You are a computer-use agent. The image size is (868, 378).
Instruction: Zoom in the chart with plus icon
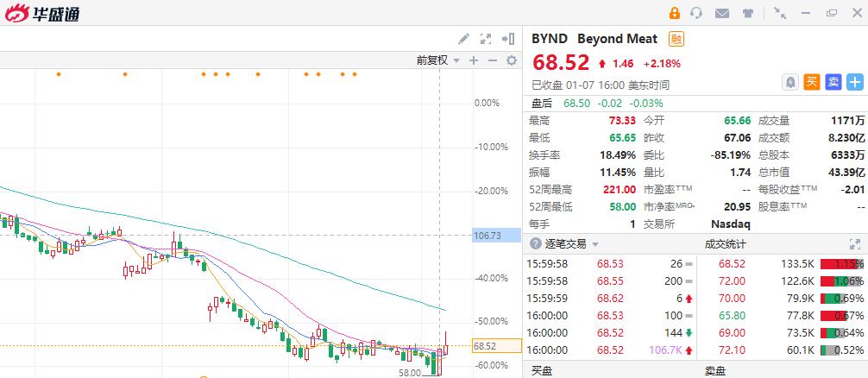tap(474, 60)
